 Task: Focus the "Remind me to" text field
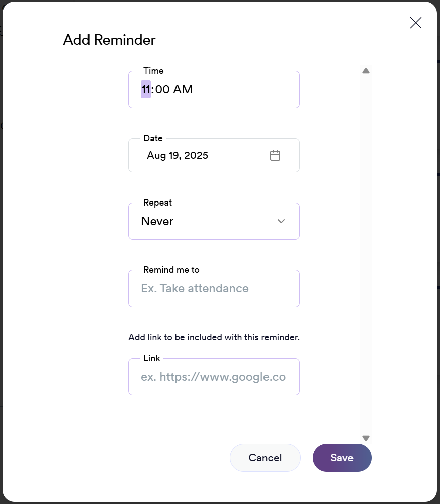[x=214, y=288]
